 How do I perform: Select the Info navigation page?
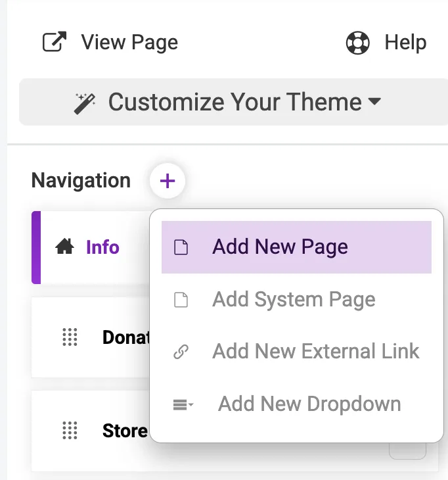pos(102,247)
